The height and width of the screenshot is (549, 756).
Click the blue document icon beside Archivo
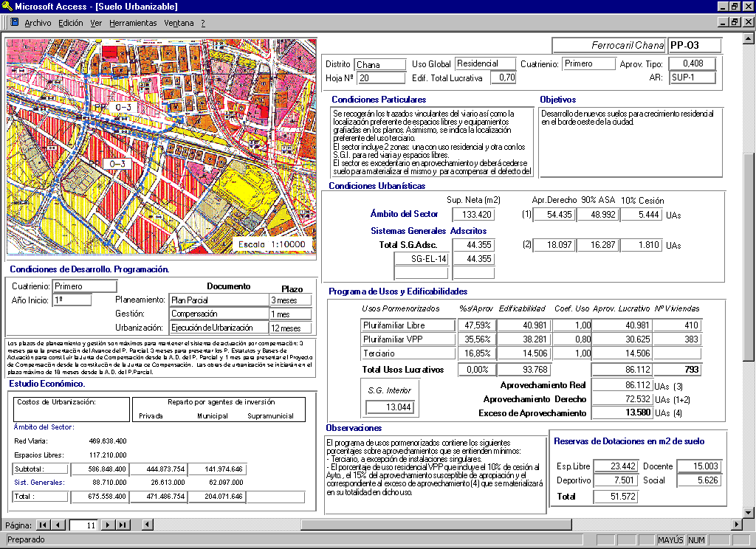pos(14,23)
